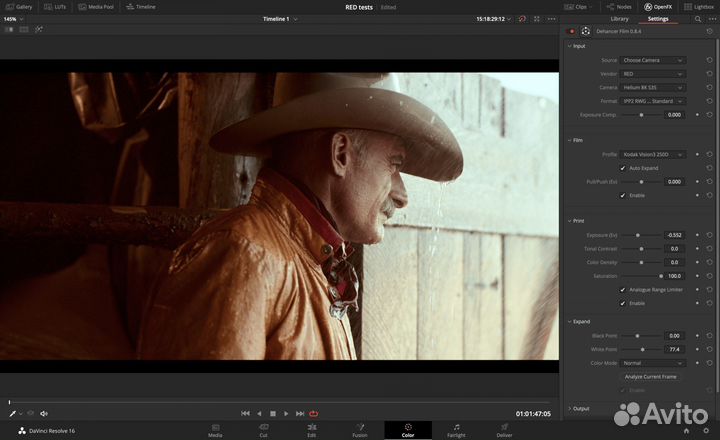Viewport: 720px width, 440px height.
Task: Show the Nodes panel
Action: point(619,7)
